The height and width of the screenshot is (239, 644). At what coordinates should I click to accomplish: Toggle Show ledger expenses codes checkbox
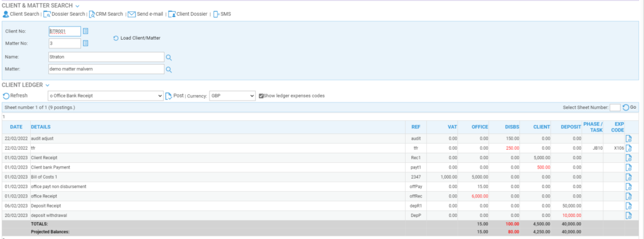pyautogui.click(x=261, y=96)
